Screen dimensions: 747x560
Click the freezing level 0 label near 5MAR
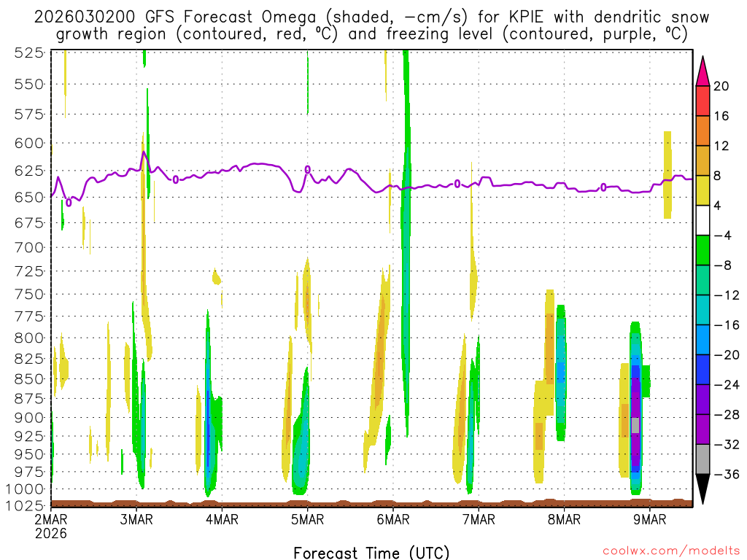click(307, 169)
